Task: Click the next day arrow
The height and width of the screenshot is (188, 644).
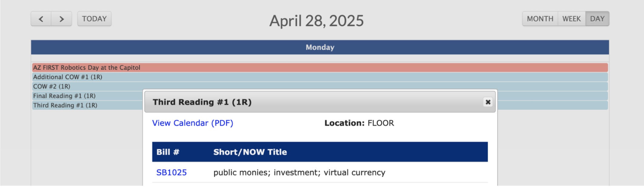Action: [x=61, y=18]
